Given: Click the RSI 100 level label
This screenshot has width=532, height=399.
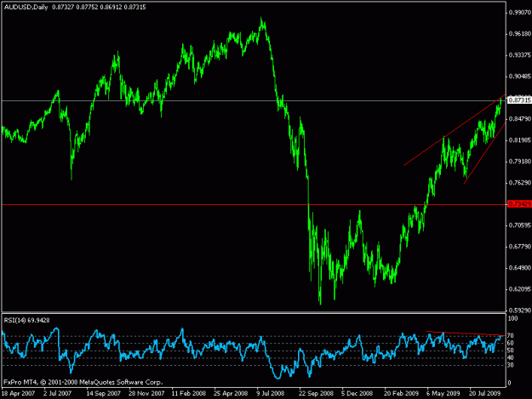Looking at the screenshot, I should [x=513, y=319].
